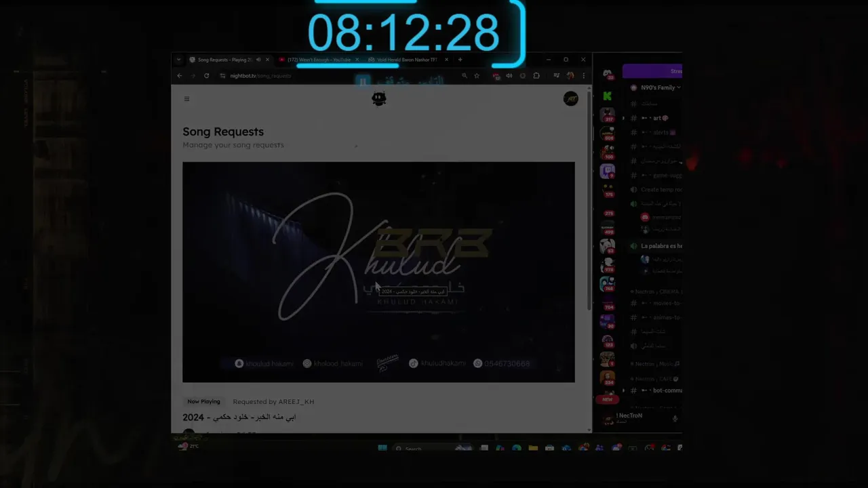Go back in the browser
This screenshot has height=488, width=868.
(180, 76)
